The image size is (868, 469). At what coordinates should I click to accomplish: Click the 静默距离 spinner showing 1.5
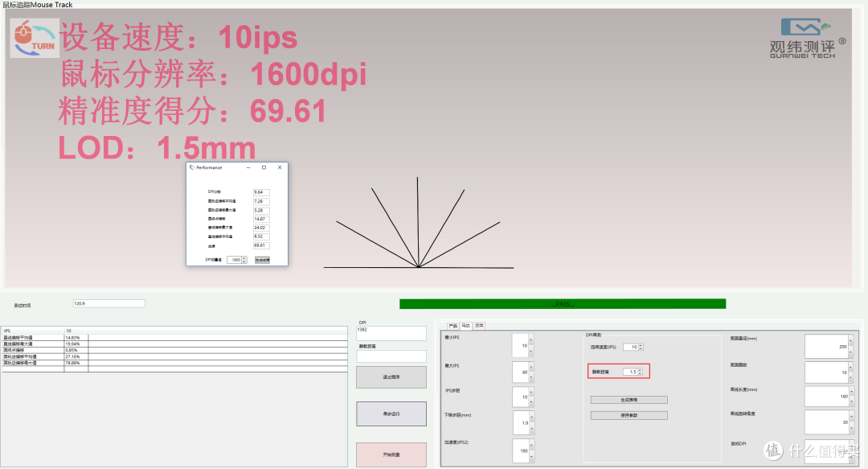click(633, 372)
